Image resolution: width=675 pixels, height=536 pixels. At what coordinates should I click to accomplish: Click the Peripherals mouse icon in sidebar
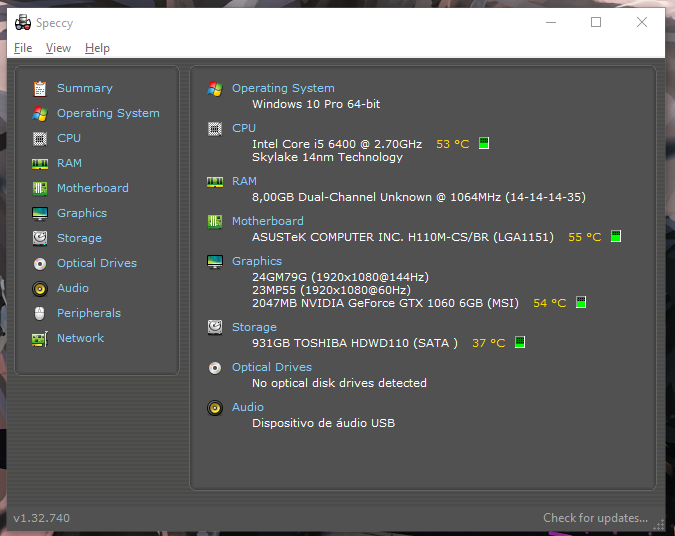40,313
